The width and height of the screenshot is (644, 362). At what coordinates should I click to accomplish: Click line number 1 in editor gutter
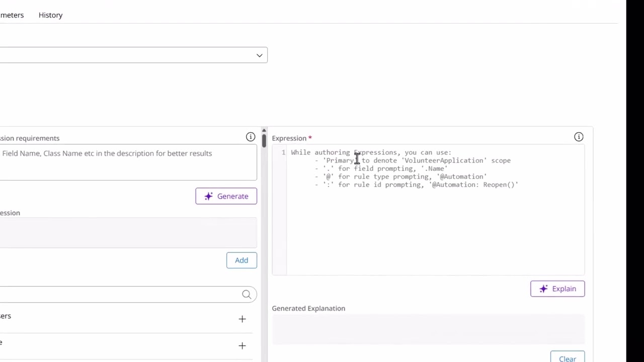pos(283,152)
